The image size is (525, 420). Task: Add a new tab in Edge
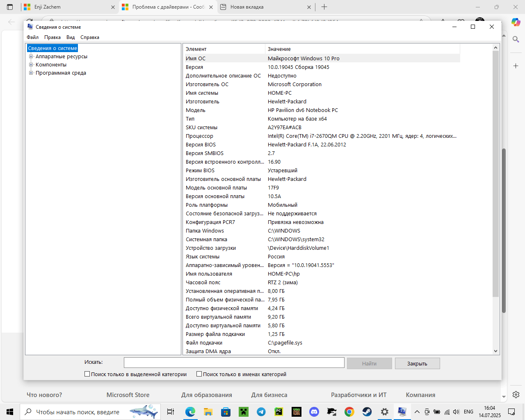pos(324,7)
